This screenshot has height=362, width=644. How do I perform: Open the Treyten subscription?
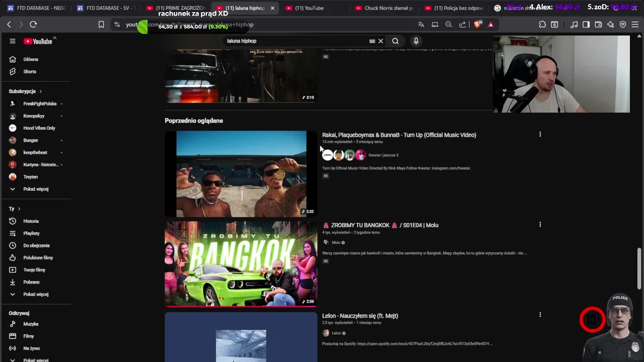(30, 177)
